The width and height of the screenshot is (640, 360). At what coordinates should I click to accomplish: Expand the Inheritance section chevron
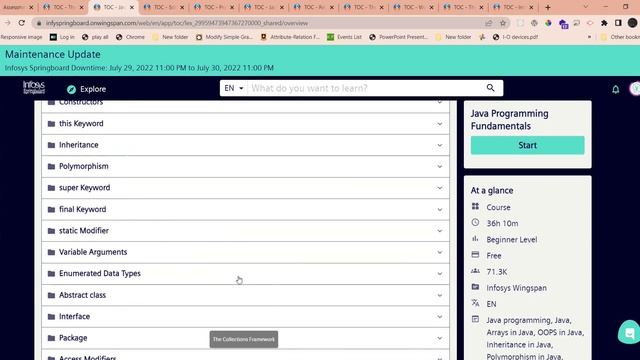click(x=440, y=145)
